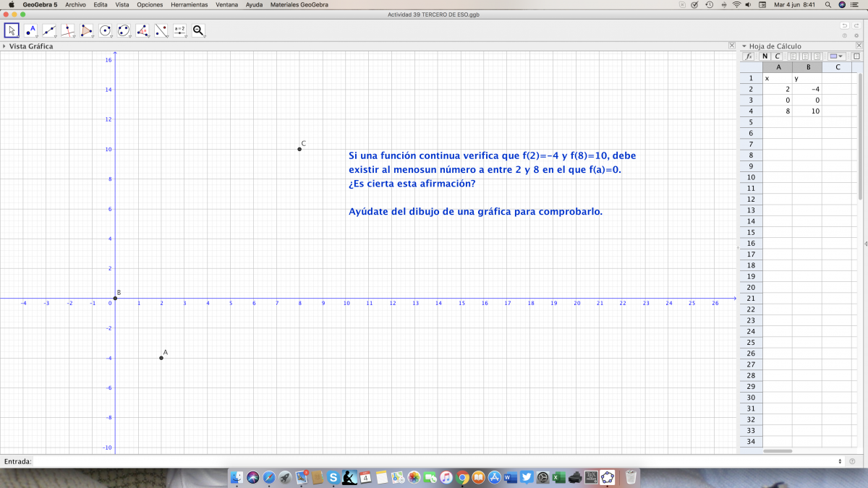Toggle italic (C) formatting in spreadsheet
This screenshot has width=868, height=488.
point(778,56)
